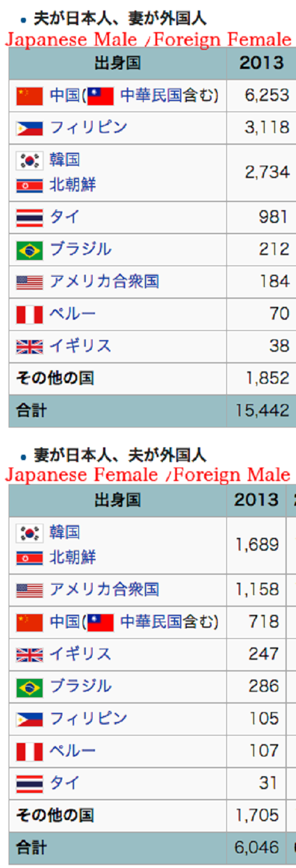Open the フィリピン link in the 3,118 row

(88, 128)
